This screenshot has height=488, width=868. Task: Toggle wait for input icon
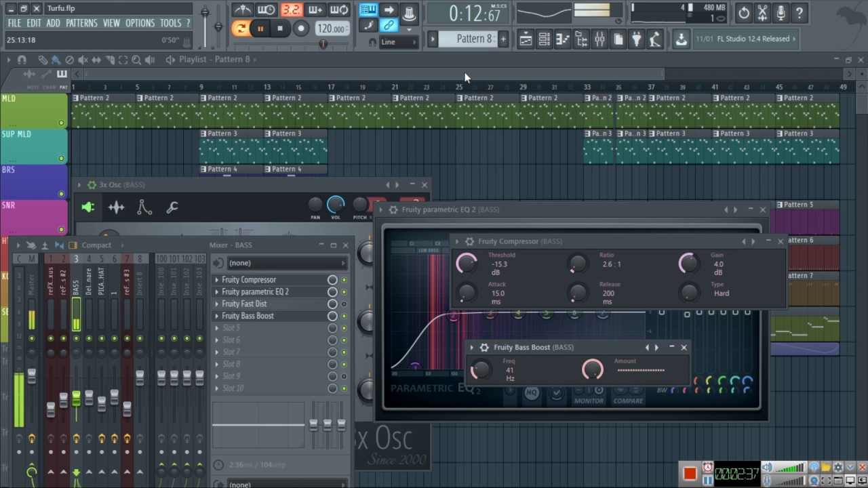(x=267, y=9)
